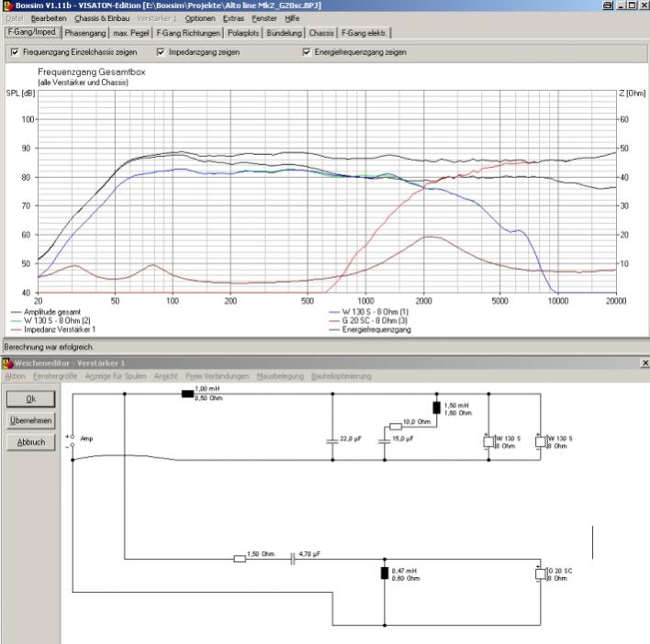Open the Polarplots tab
Viewport: 650px width, 644px height.
click(243, 33)
